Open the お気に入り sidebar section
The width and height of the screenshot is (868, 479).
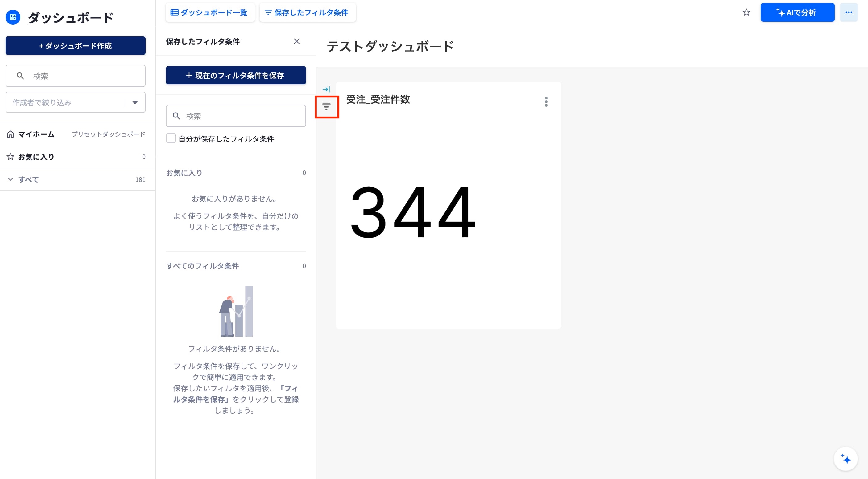78,157
